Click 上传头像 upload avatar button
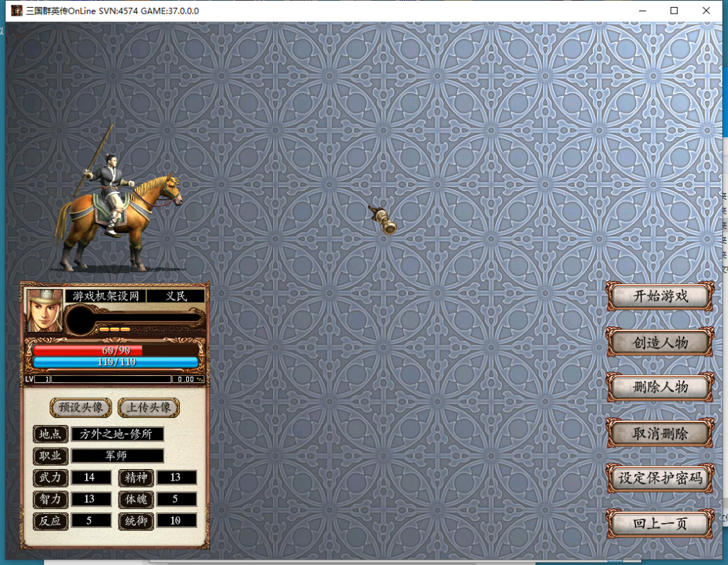 coord(149,407)
